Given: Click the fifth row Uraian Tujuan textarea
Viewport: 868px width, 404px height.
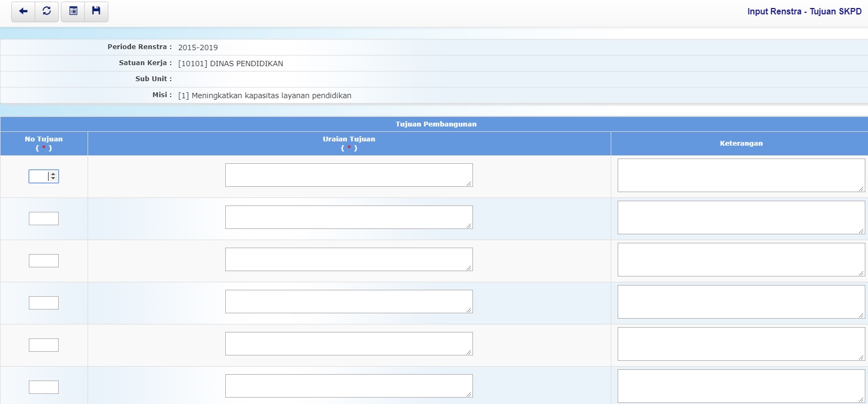Looking at the screenshot, I should tap(349, 344).
